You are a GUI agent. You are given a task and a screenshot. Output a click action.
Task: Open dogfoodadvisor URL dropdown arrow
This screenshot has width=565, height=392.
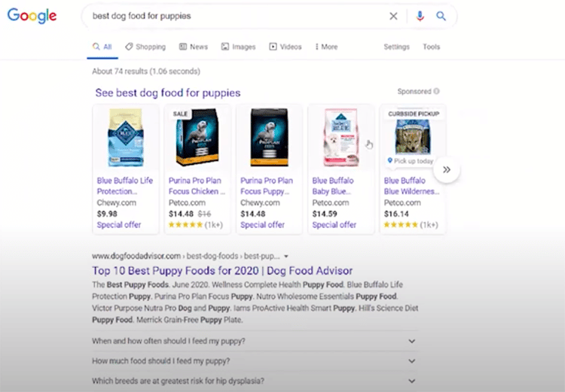(286, 257)
